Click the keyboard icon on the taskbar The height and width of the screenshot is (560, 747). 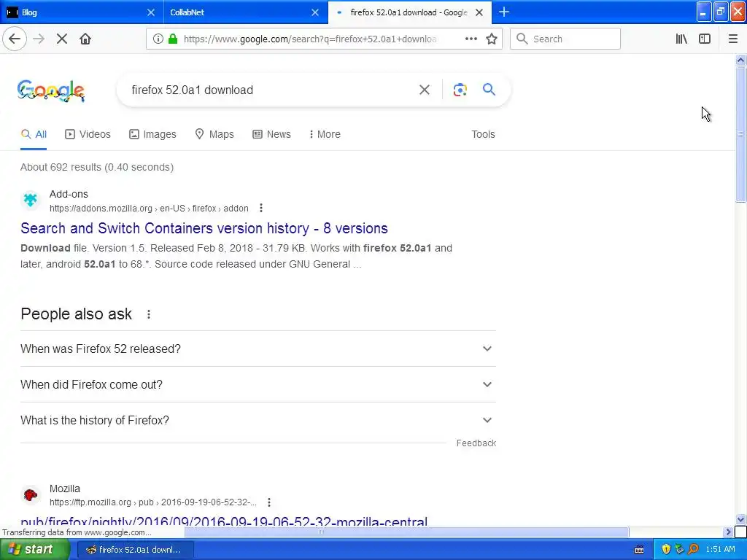(x=639, y=550)
